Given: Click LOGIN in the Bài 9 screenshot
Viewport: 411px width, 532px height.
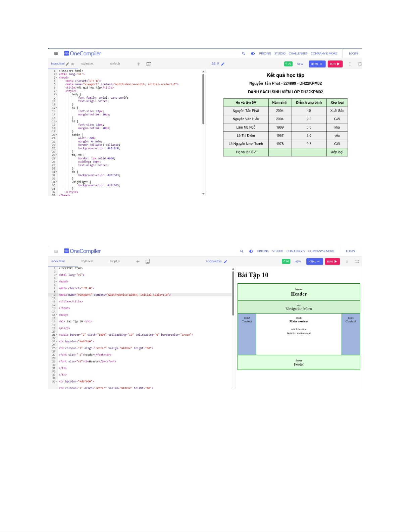Looking at the screenshot, I should click(353, 53).
